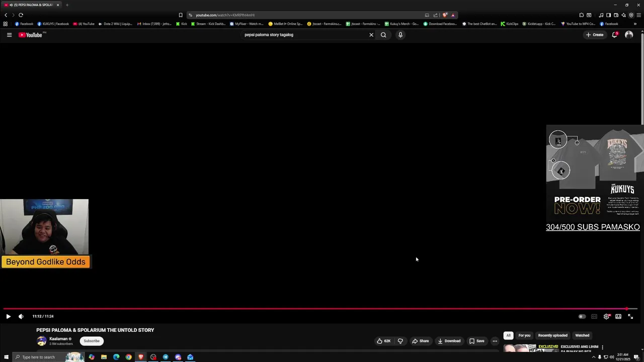Open the Kaalaman channel name link
Viewport: 644px width, 362px height.
click(58, 339)
